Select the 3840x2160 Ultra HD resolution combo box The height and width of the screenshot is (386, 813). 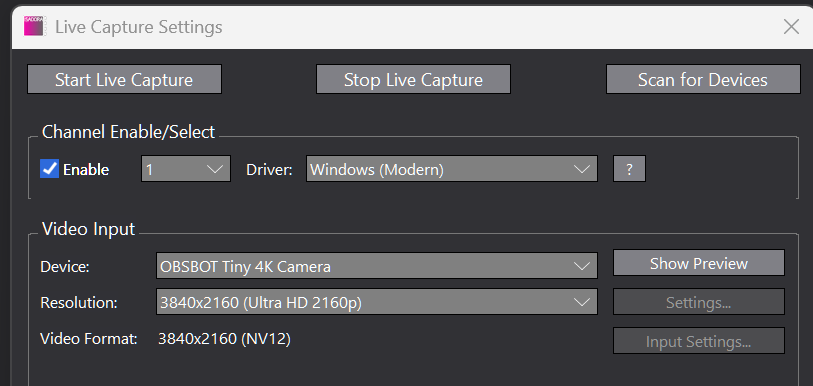coord(377,302)
